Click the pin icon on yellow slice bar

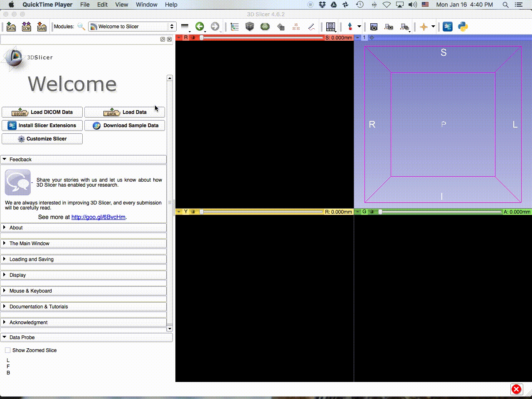[x=179, y=212]
